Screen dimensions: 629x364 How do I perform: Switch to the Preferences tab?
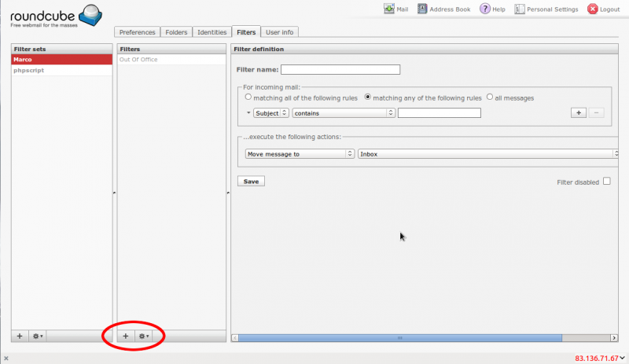(137, 32)
